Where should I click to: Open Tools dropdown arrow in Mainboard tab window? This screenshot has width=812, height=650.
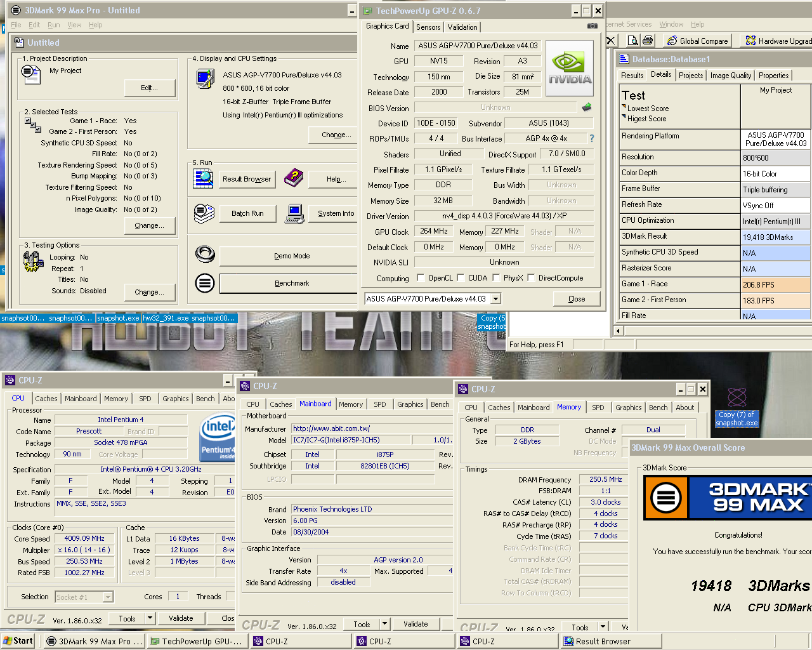(384, 624)
